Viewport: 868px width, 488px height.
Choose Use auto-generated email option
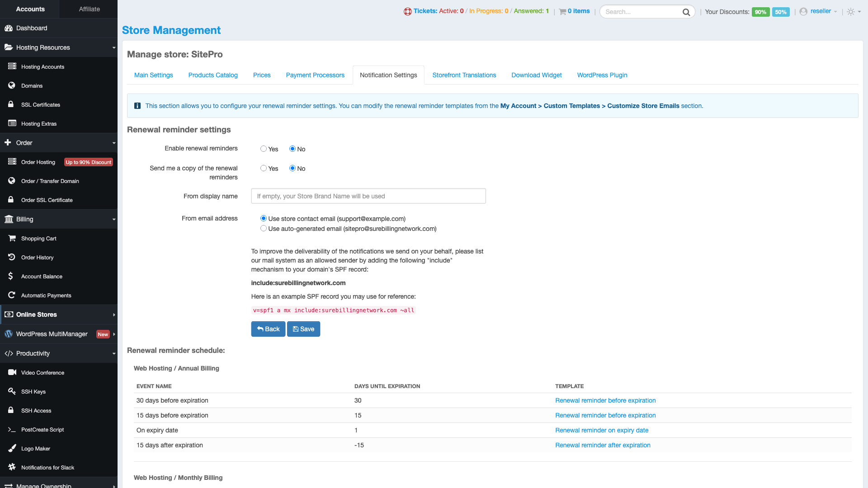264,229
